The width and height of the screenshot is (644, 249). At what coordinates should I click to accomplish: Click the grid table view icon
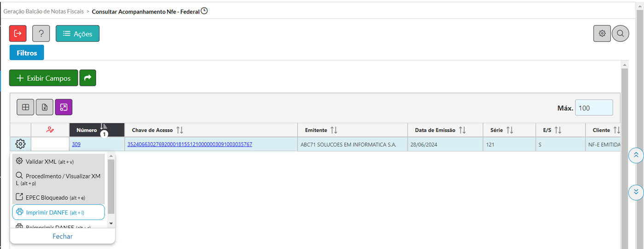pos(25,107)
